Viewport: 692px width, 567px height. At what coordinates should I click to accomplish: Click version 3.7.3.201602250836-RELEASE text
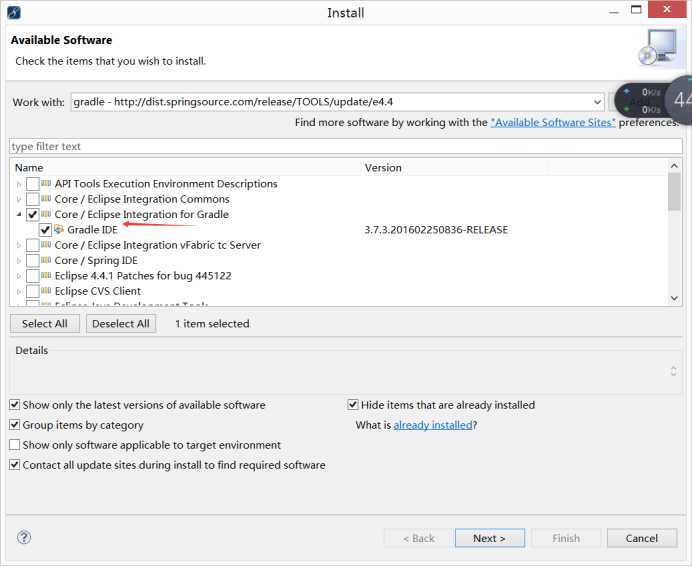(436, 229)
